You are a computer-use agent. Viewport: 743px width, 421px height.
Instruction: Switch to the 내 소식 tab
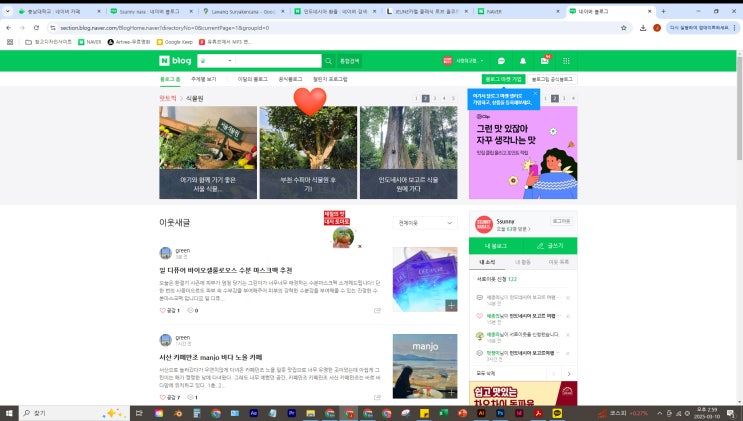487,262
